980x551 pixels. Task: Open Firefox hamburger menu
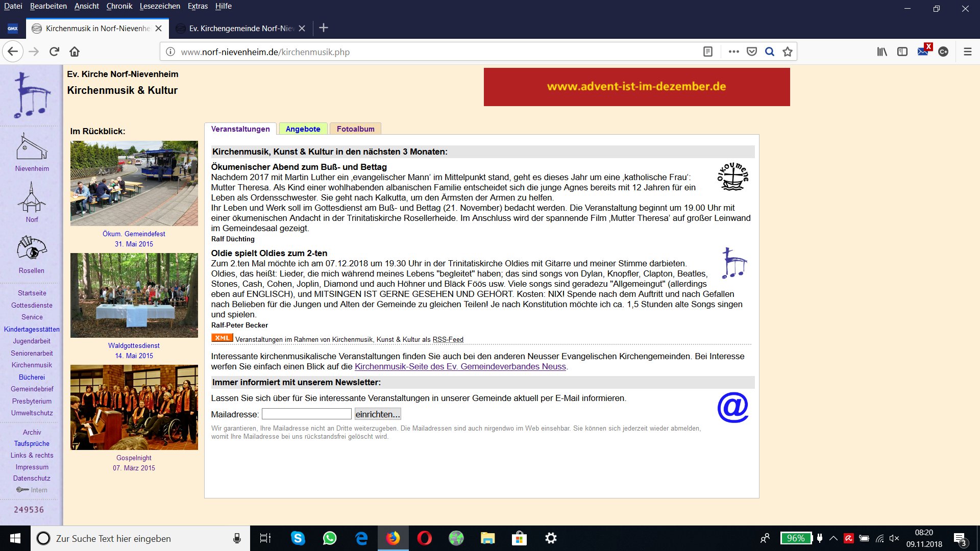pyautogui.click(x=967, y=52)
